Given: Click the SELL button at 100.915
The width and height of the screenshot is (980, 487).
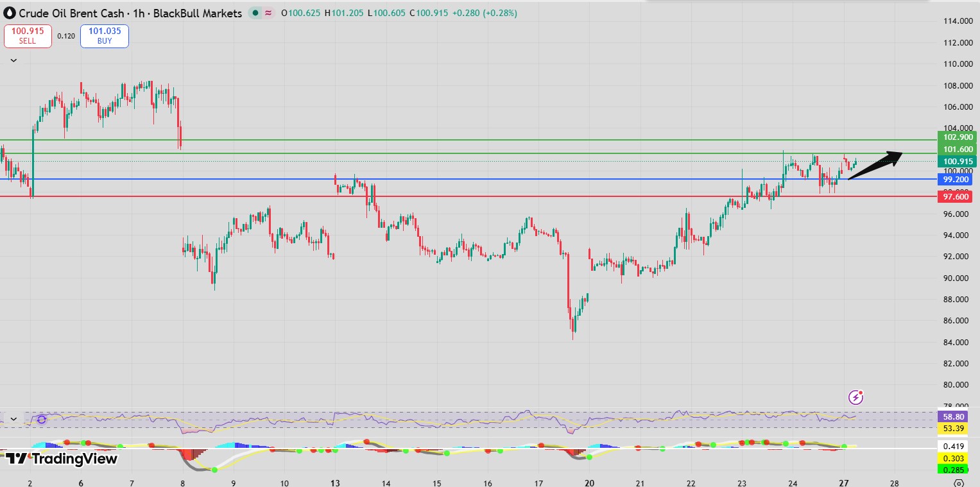Looking at the screenshot, I should tap(28, 36).
